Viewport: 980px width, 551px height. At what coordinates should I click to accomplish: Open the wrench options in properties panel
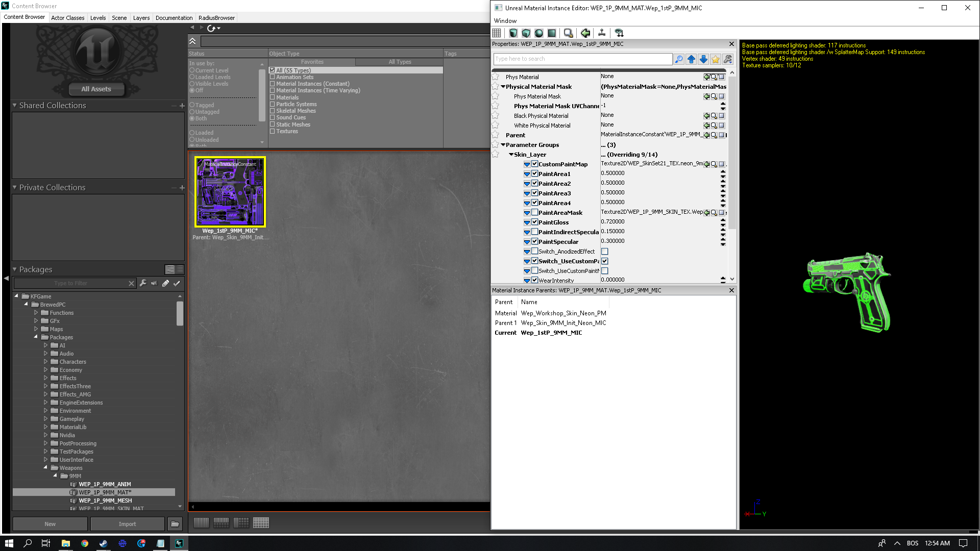(728, 60)
